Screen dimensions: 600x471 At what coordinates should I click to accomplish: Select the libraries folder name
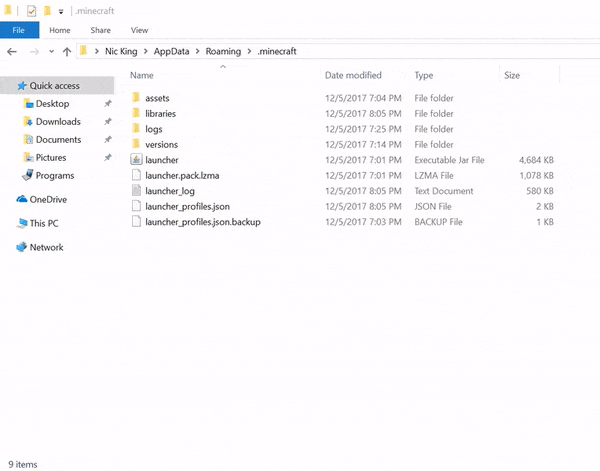(x=160, y=114)
